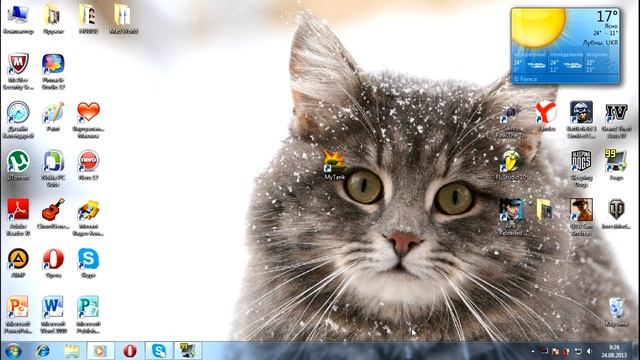The width and height of the screenshot is (640, 360).
Task: Switch to Skype taskbar button
Action: [159, 351]
